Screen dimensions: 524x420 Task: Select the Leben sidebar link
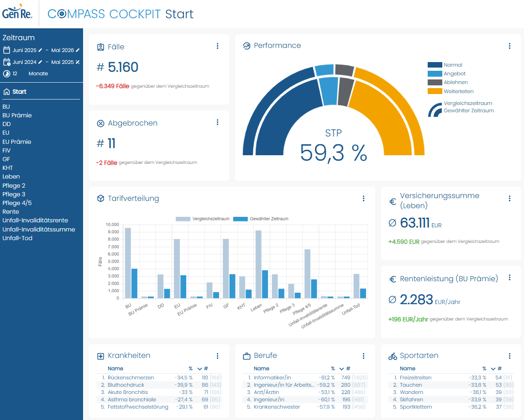pyautogui.click(x=11, y=176)
